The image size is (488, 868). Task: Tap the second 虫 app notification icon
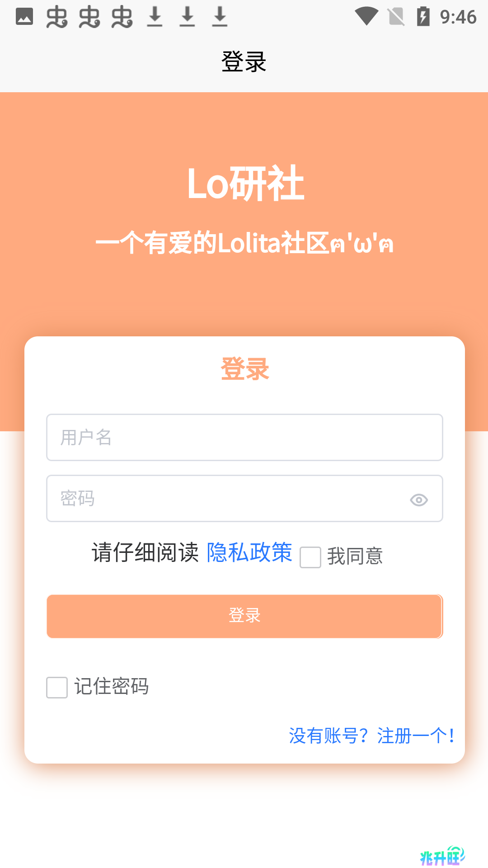(x=89, y=17)
